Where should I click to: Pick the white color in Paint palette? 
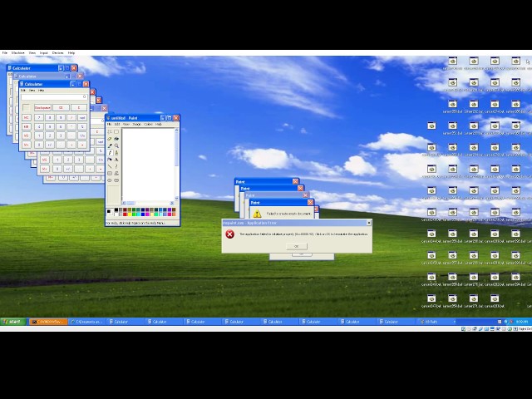116,214
